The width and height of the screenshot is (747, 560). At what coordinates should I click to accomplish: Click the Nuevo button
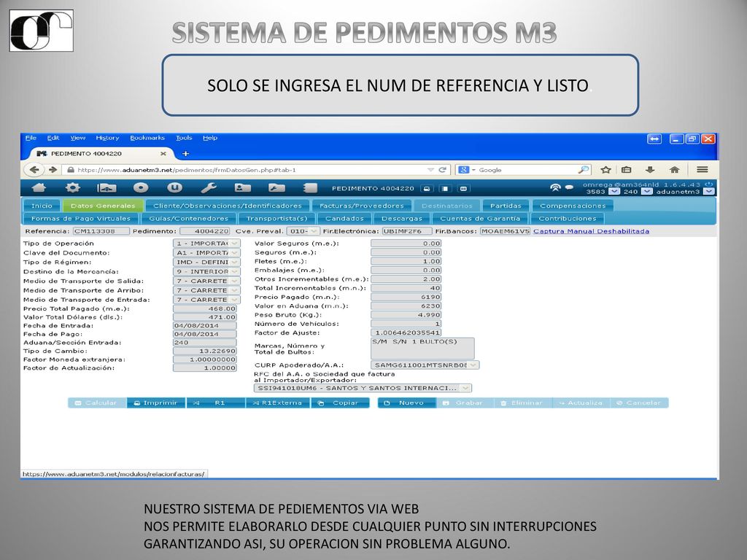406,402
